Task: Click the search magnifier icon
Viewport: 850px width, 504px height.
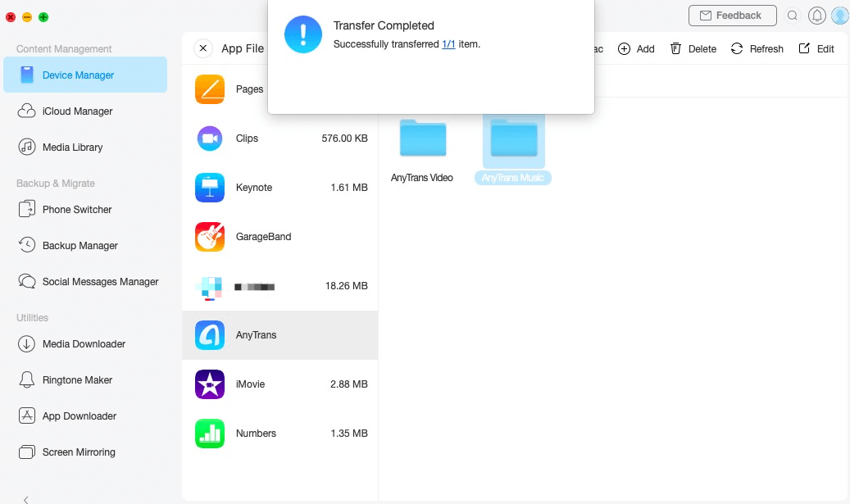Action: [x=792, y=16]
